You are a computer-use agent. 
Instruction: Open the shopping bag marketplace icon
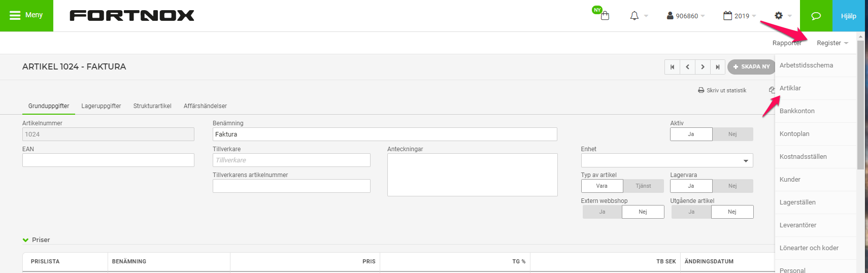604,16
